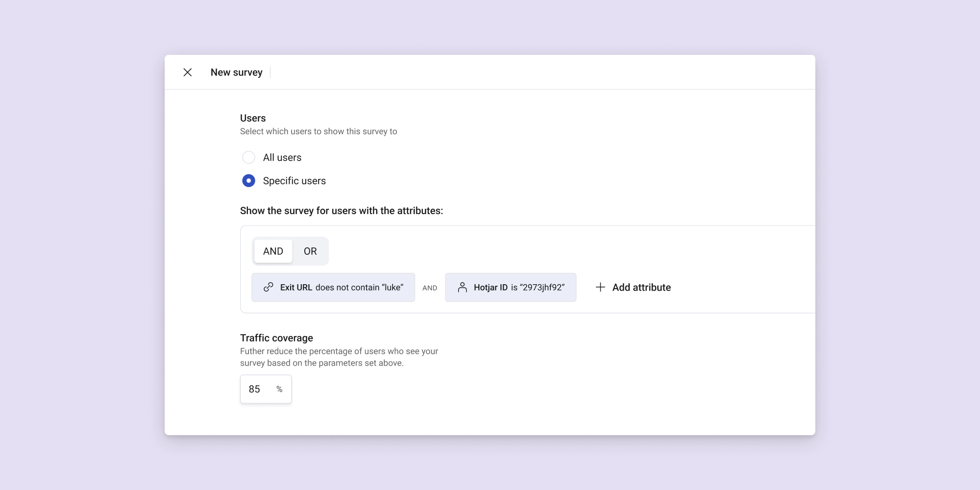
Task: Click the "Specific users" option label
Action: click(x=294, y=181)
